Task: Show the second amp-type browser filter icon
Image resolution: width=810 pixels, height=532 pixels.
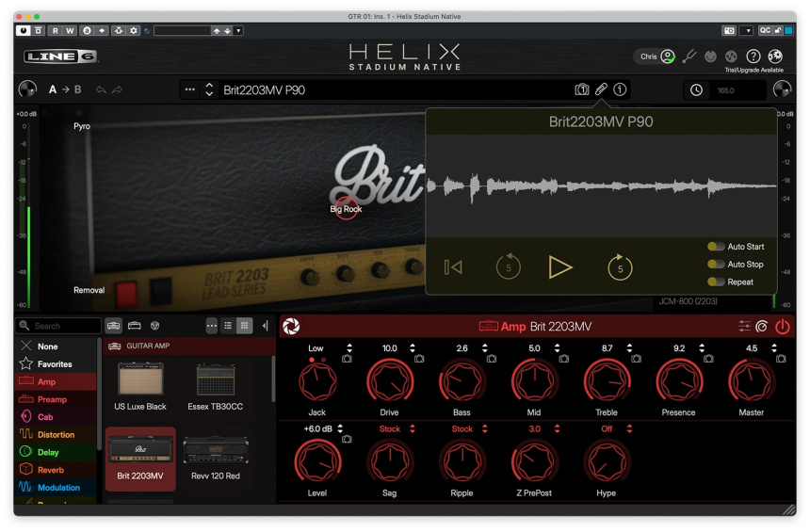Action: [135, 326]
